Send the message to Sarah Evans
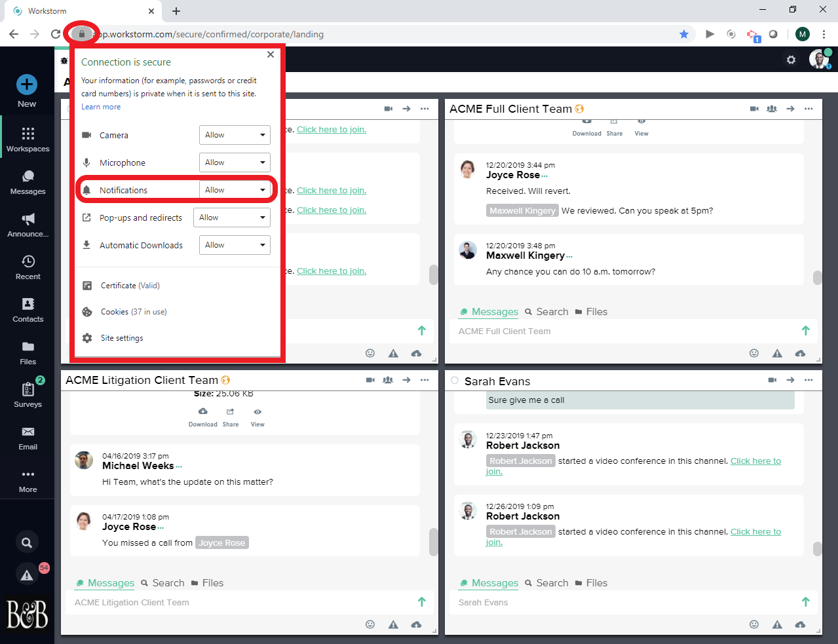The image size is (838, 644). click(806, 602)
